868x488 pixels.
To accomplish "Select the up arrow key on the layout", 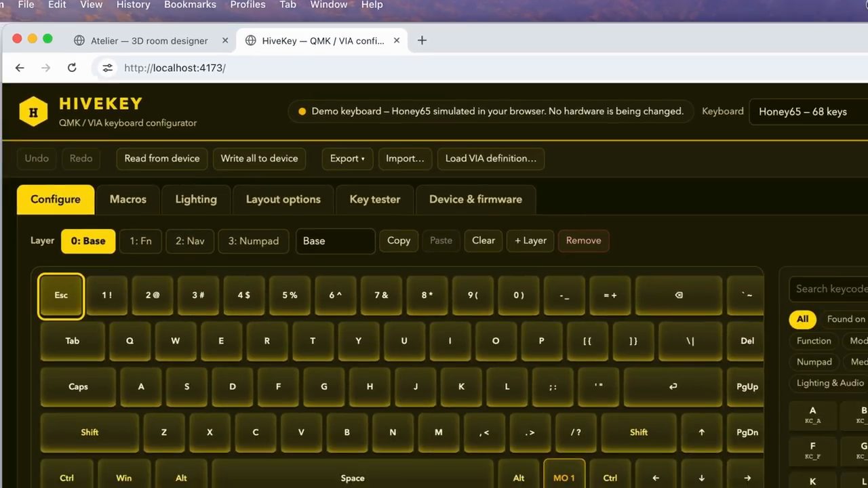I will 701,432.
